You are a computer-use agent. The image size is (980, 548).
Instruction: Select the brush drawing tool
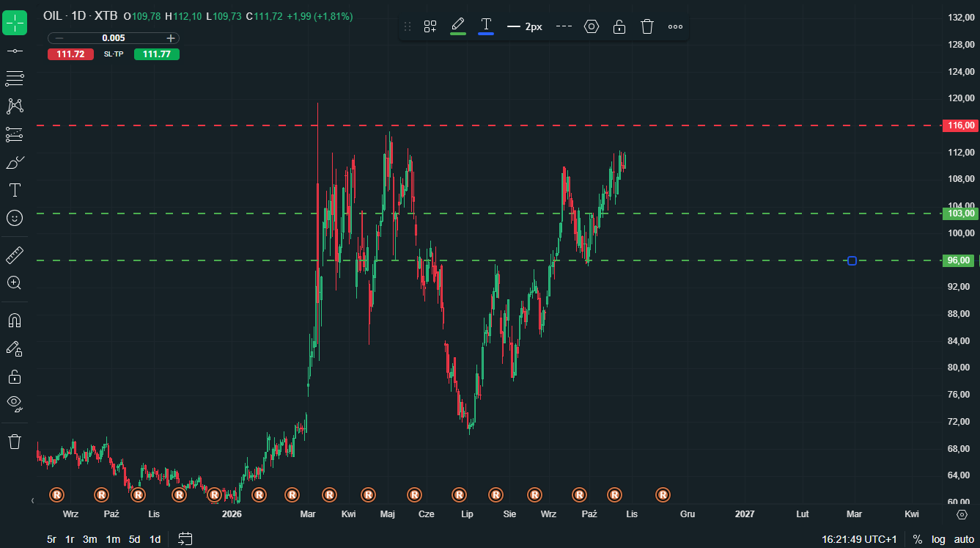(x=15, y=162)
